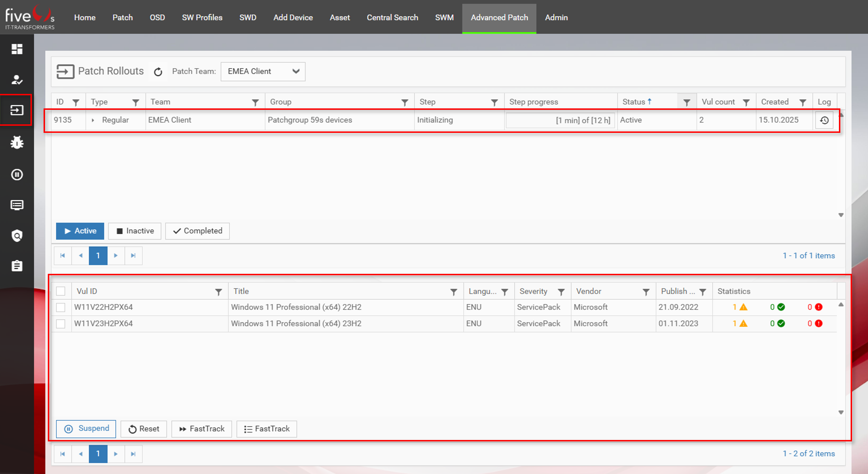The image size is (868, 474).
Task: Switch to the Admin menu tab
Action: [x=556, y=17]
